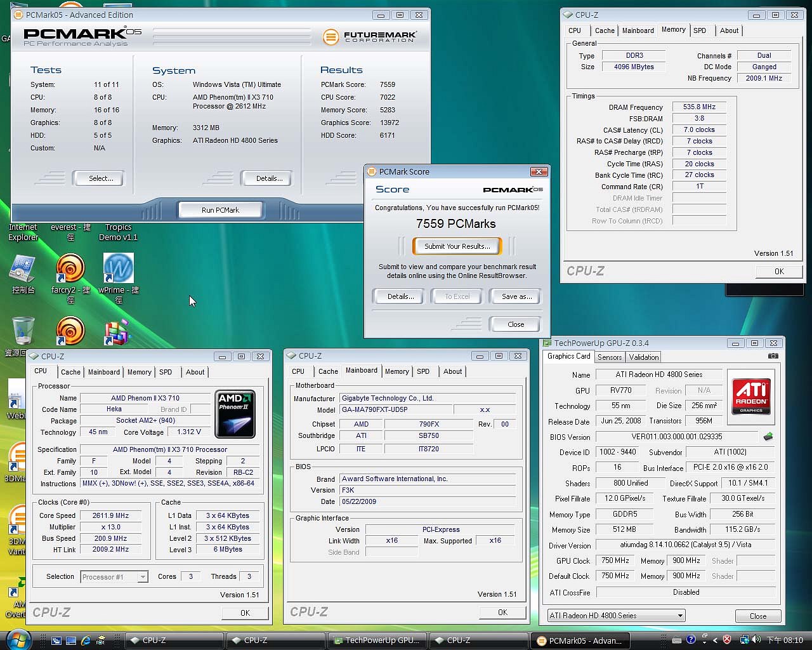Click mainboard Model field GA-MA790FXT-UD5P
Image resolution: width=812 pixels, height=650 pixels.
[395, 410]
